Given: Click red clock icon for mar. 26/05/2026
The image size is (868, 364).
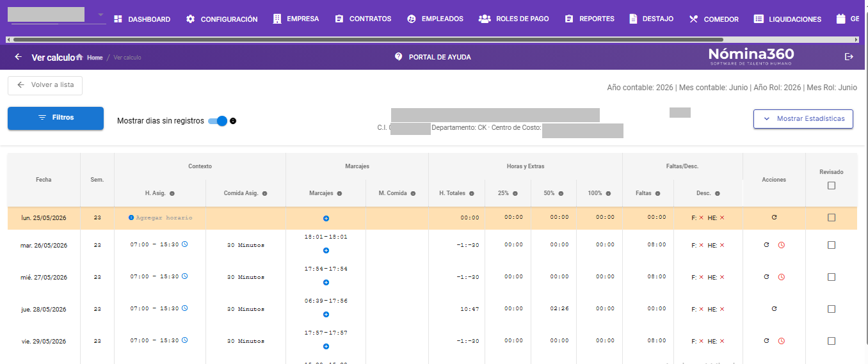Looking at the screenshot, I should click(x=782, y=245).
